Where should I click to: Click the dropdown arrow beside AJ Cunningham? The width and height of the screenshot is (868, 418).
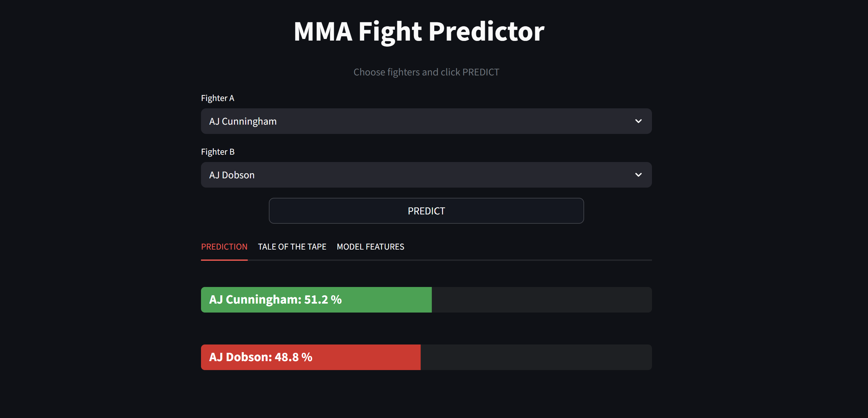(x=639, y=121)
